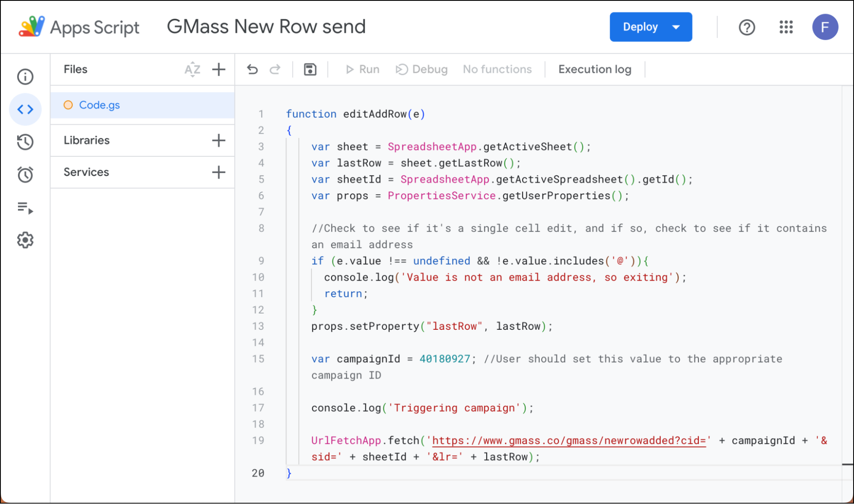Click line number 19 in the gutter

click(x=258, y=440)
